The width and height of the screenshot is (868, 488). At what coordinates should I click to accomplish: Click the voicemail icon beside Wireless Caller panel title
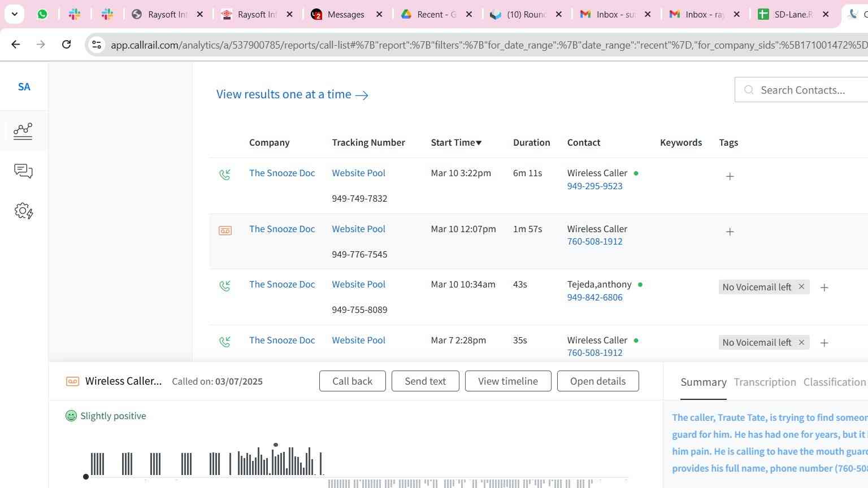72,381
